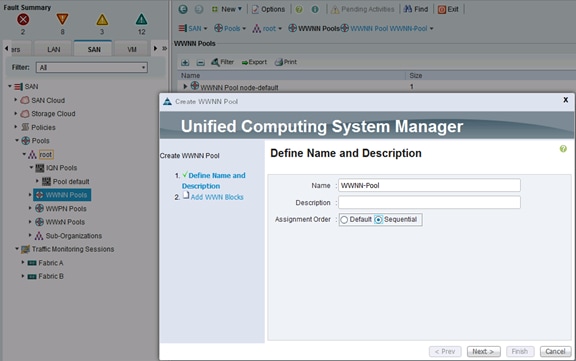Image resolution: width=576 pixels, height=361 pixels.
Task: Click the WWNN Pool node-default row icon
Action: pos(195,86)
